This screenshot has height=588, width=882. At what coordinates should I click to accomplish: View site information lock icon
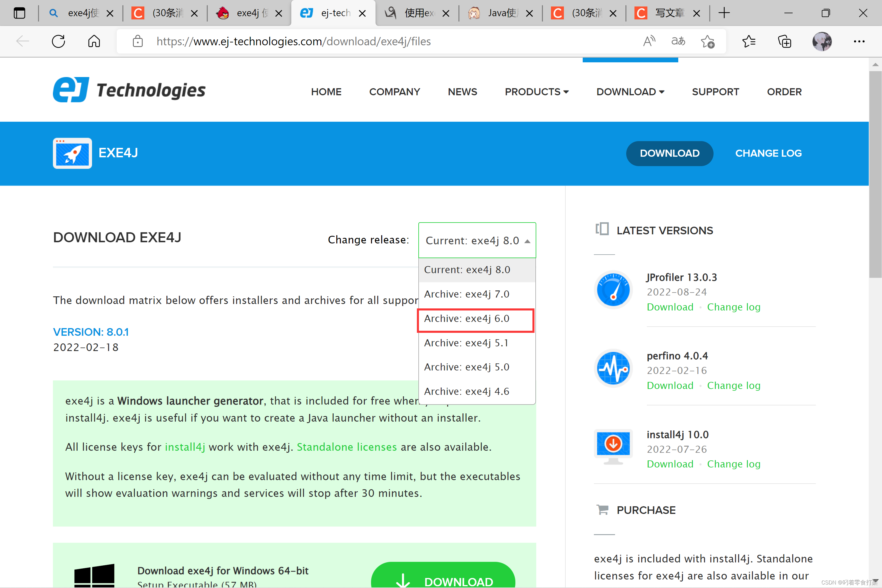138,41
